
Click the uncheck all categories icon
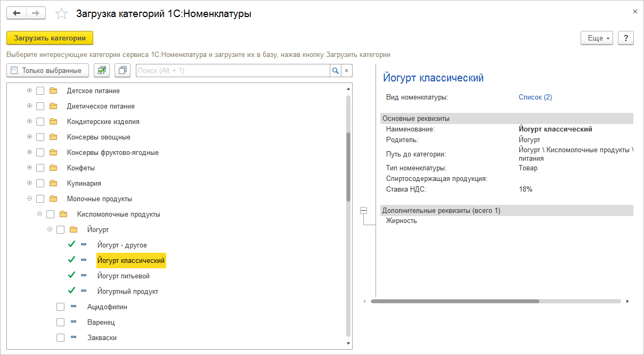click(x=123, y=70)
